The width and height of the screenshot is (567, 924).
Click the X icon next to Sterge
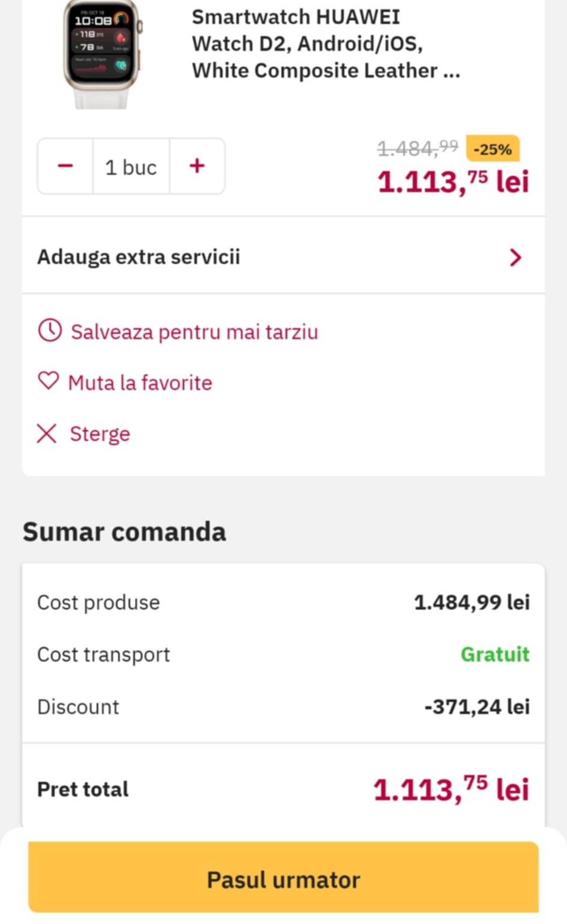pyautogui.click(x=47, y=433)
